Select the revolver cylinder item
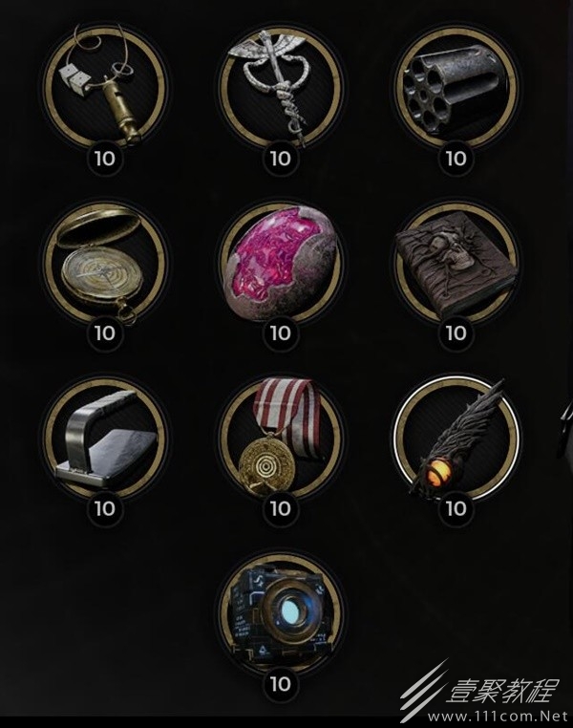 coord(456,87)
